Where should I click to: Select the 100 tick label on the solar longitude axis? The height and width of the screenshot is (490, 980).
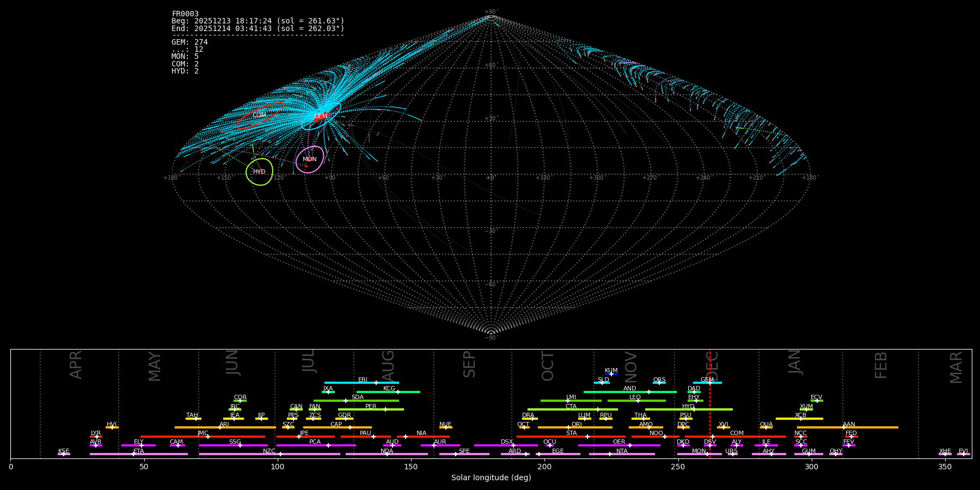point(278,467)
